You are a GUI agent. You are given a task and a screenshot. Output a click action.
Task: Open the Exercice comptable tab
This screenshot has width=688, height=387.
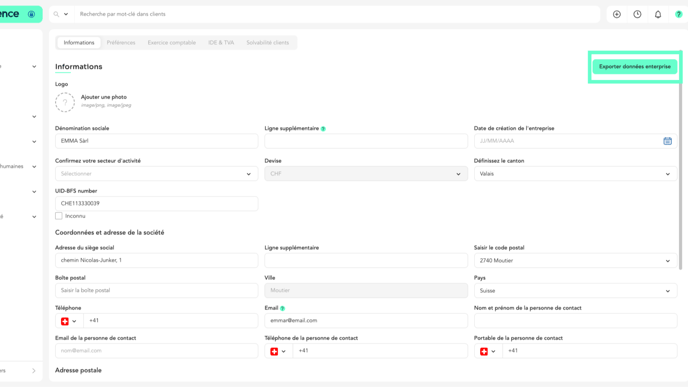coord(172,43)
